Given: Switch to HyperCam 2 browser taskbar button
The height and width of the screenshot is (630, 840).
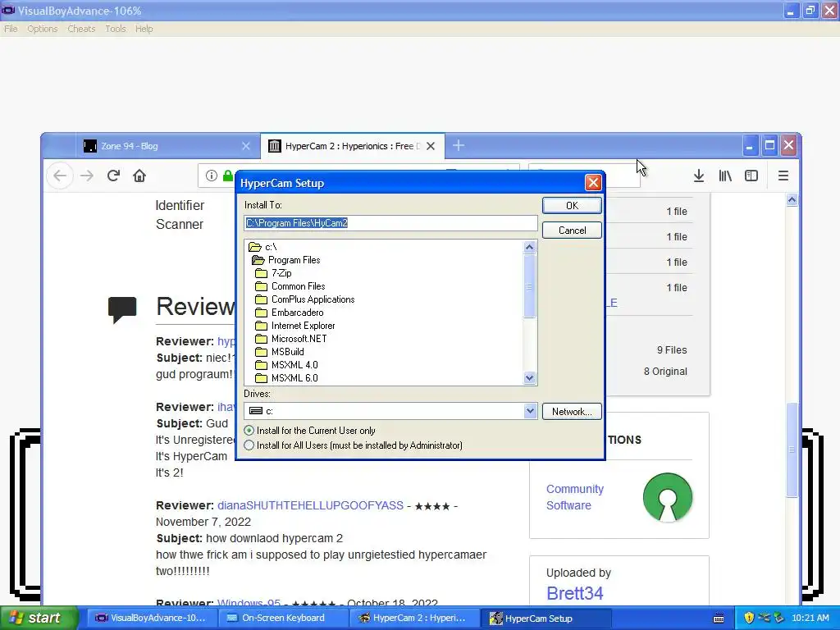Looking at the screenshot, I should click(x=413, y=619).
